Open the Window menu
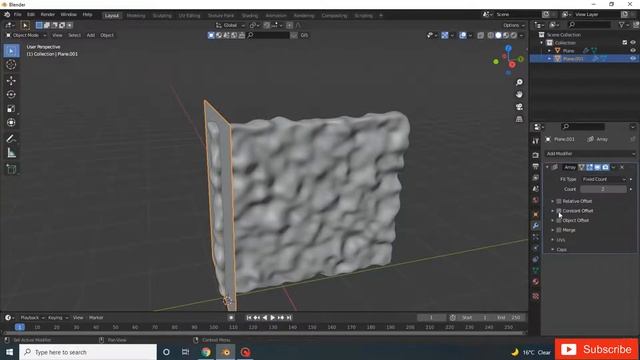Screen dimensions: 640x360 pos(69,15)
